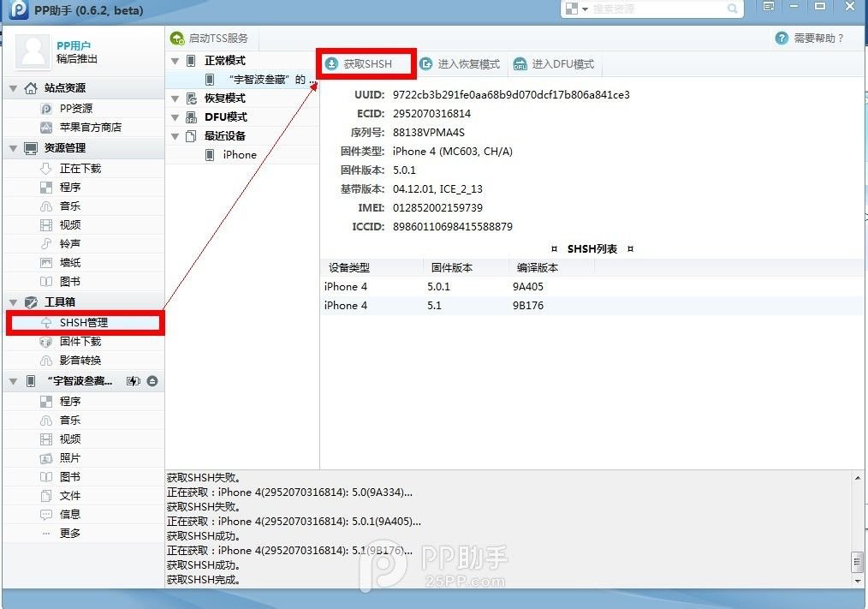Open 视频 under the connected device

[x=84, y=439]
